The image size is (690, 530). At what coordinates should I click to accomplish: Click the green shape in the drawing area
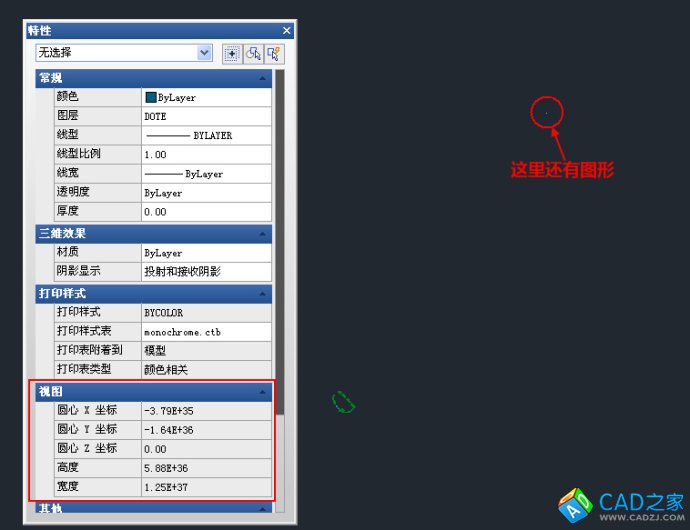pos(344,402)
